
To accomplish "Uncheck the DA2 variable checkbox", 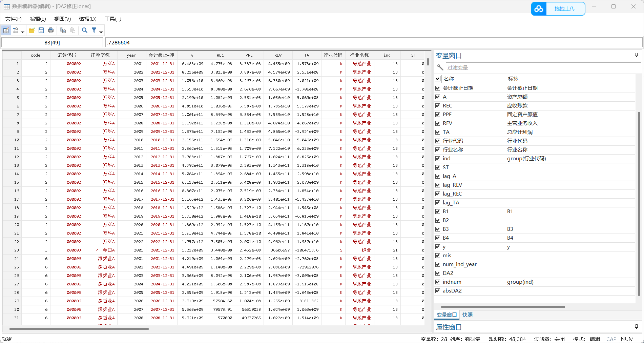I will coord(438,273).
